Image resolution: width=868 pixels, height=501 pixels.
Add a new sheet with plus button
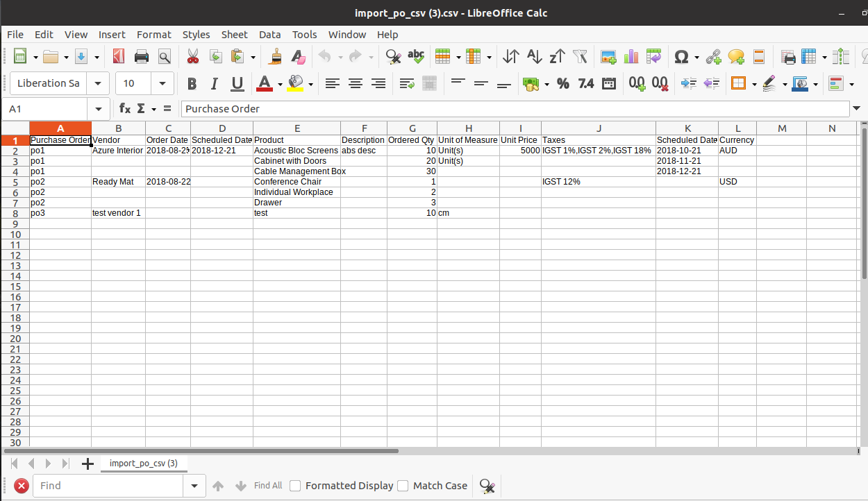(x=87, y=464)
